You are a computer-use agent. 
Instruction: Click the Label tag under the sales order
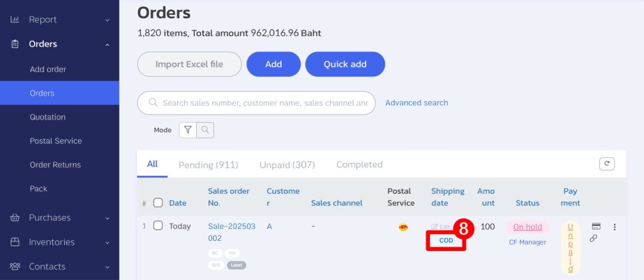236,265
